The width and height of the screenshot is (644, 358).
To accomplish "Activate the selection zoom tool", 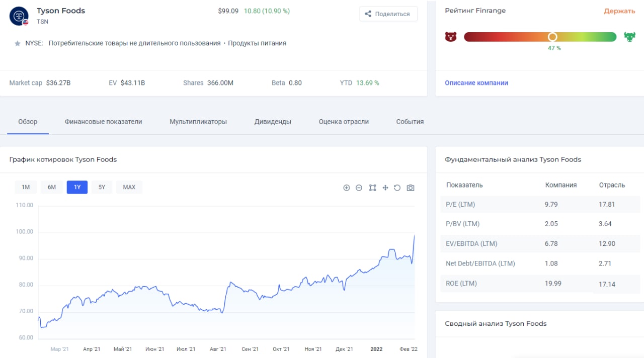I will 372,188.
